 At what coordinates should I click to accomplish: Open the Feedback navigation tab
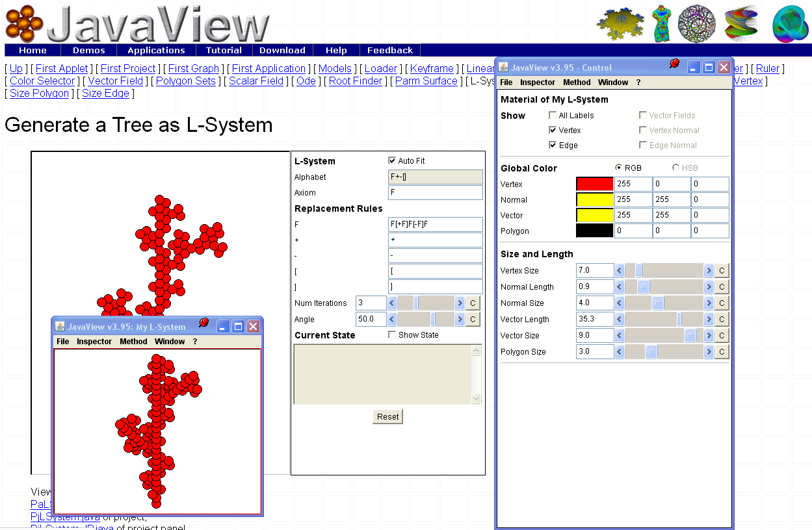pyautogui.click(x=389, y=50)
